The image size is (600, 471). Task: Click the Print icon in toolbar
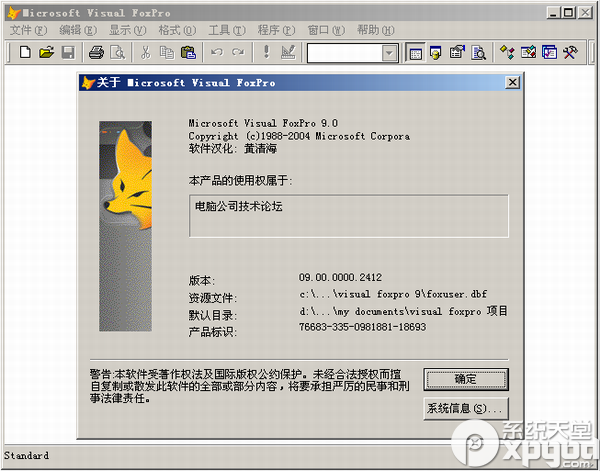(x=96, y=52)
